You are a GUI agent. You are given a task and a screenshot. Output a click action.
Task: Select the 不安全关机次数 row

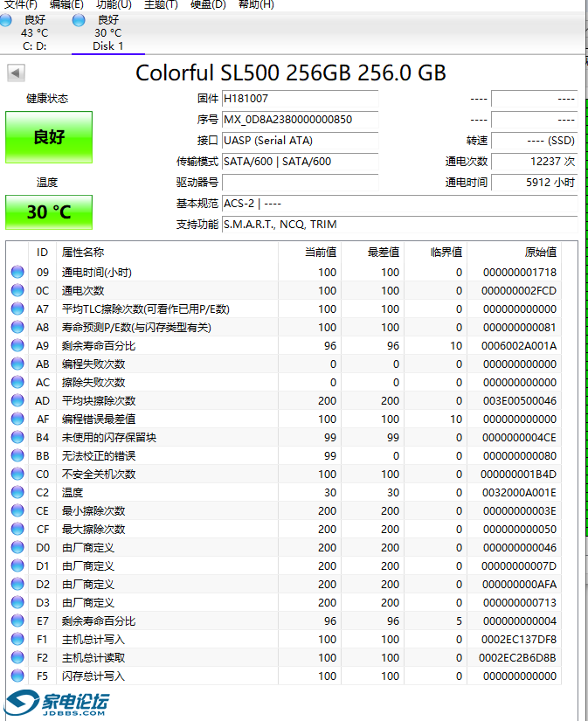coord(284,474)
